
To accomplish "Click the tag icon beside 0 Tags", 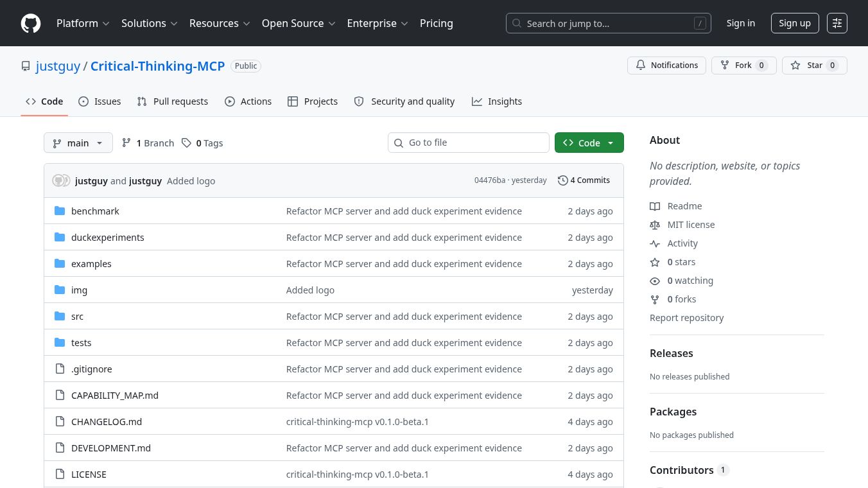I will [186, 143].
